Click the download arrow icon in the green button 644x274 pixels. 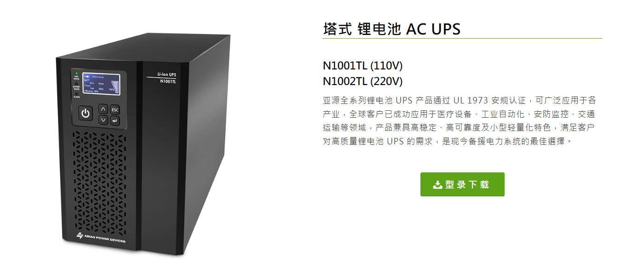click(437, 185)
